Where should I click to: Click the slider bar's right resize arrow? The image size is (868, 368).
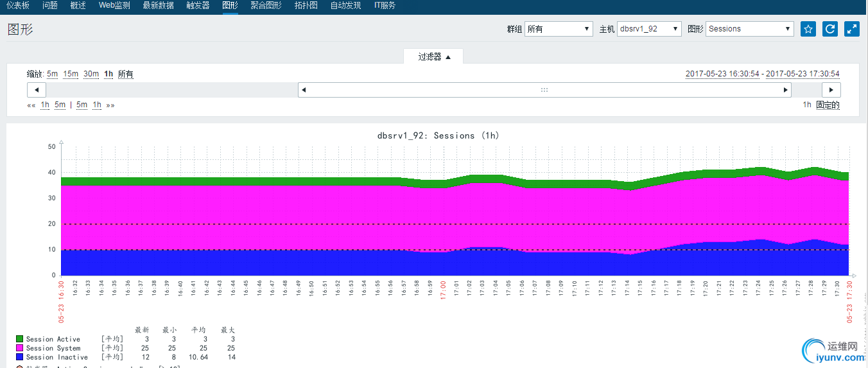tap(785, 90)
